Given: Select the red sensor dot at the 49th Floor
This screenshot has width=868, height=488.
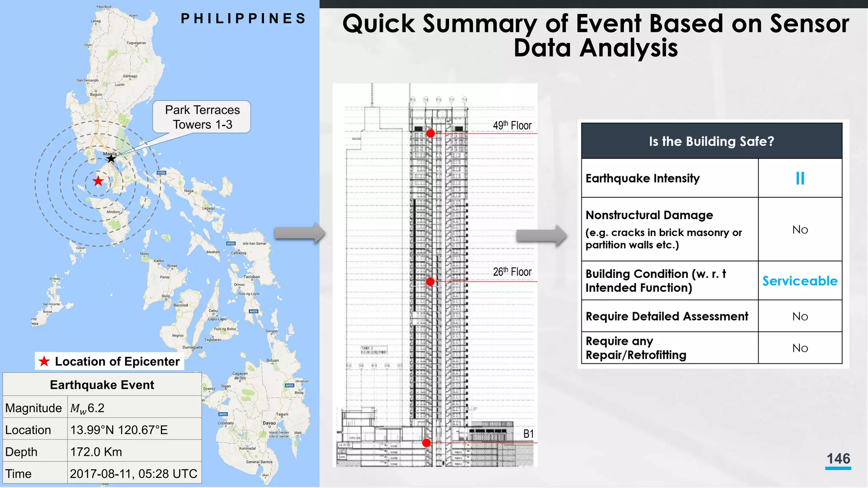Looking at the screenshot, I should [430, 133].
